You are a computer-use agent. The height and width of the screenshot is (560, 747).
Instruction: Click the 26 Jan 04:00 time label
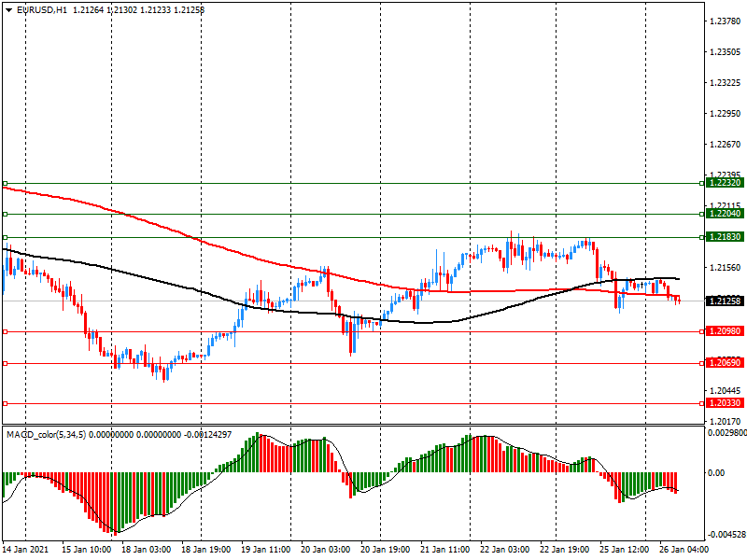[684, 549]
